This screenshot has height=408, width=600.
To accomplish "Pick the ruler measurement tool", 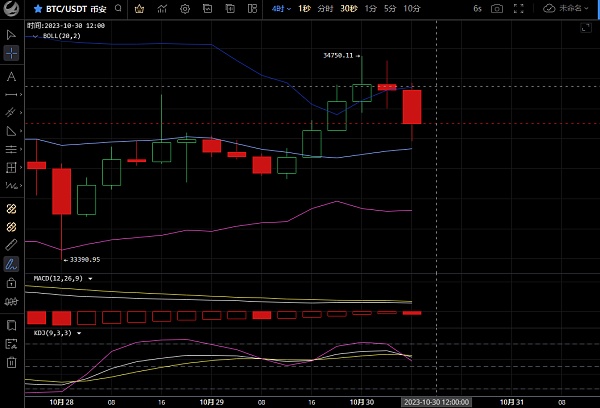I will tap(11, 244).
